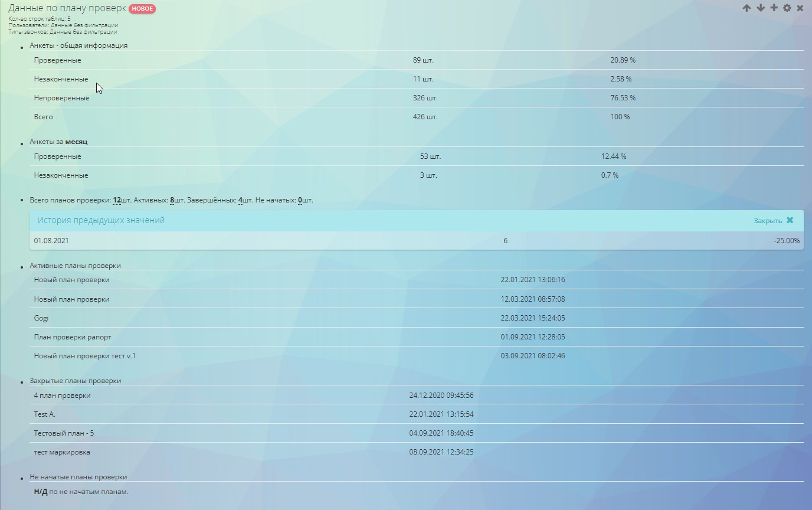
Task: Select the 4 план проверки row
Action: (62, 395)
